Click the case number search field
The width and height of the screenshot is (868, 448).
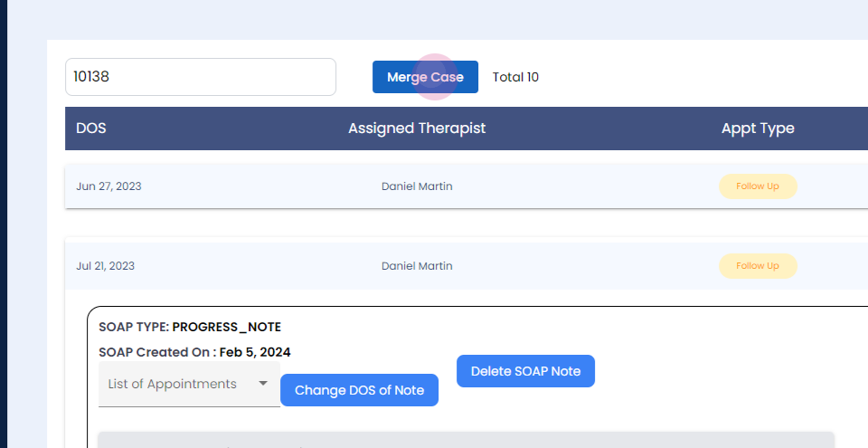[200, 77]
